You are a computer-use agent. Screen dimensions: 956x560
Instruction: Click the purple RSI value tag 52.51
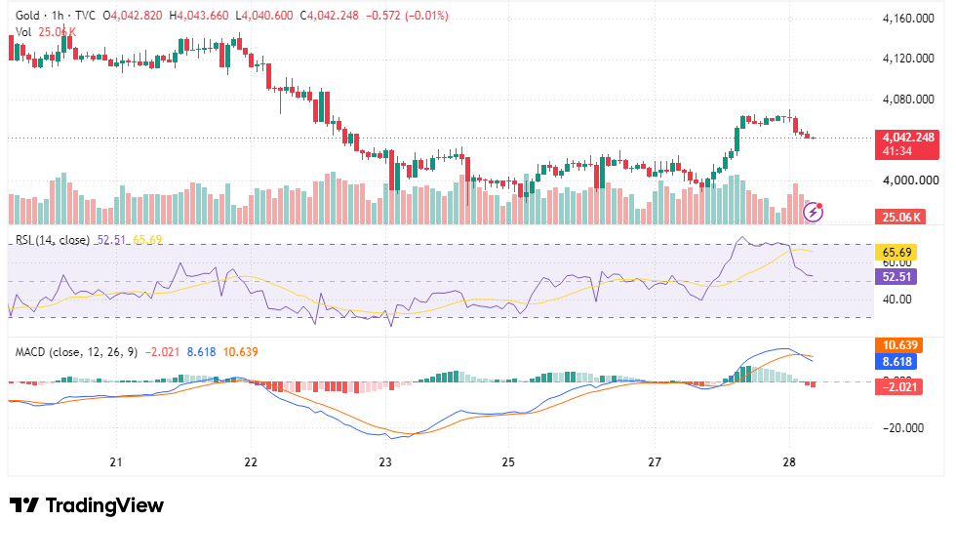pyautogui.click(x=896, y=277)
